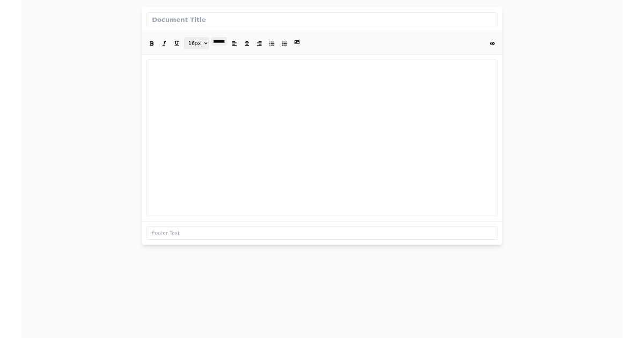The image size is (644, 338).
Task: Align text to the right
Action: 259,43
